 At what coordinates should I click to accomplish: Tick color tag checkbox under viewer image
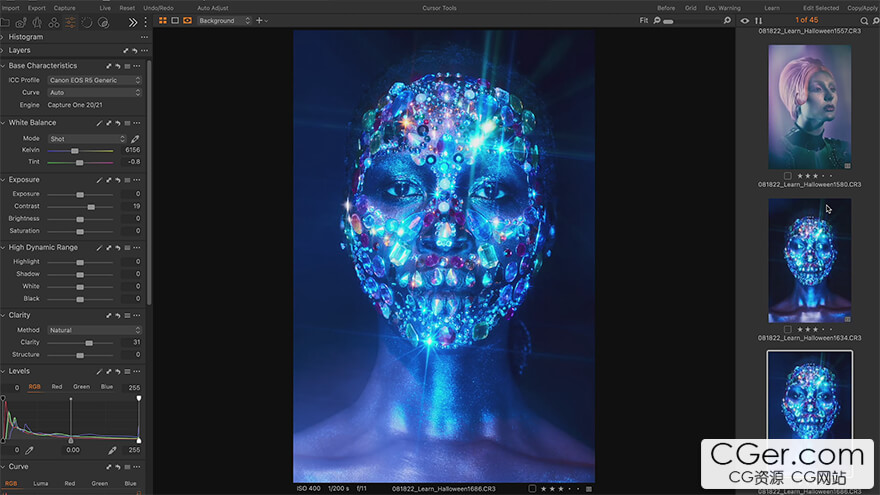[x=532, y=489]
